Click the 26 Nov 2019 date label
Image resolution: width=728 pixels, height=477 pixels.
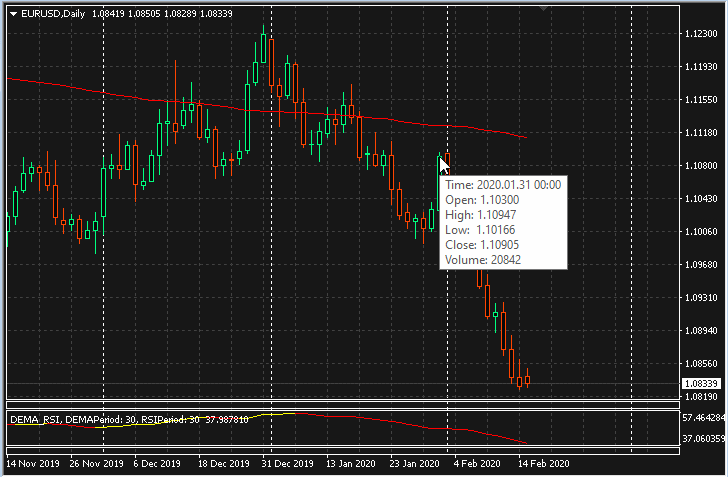pyautogui.click(x=97, y=464)
